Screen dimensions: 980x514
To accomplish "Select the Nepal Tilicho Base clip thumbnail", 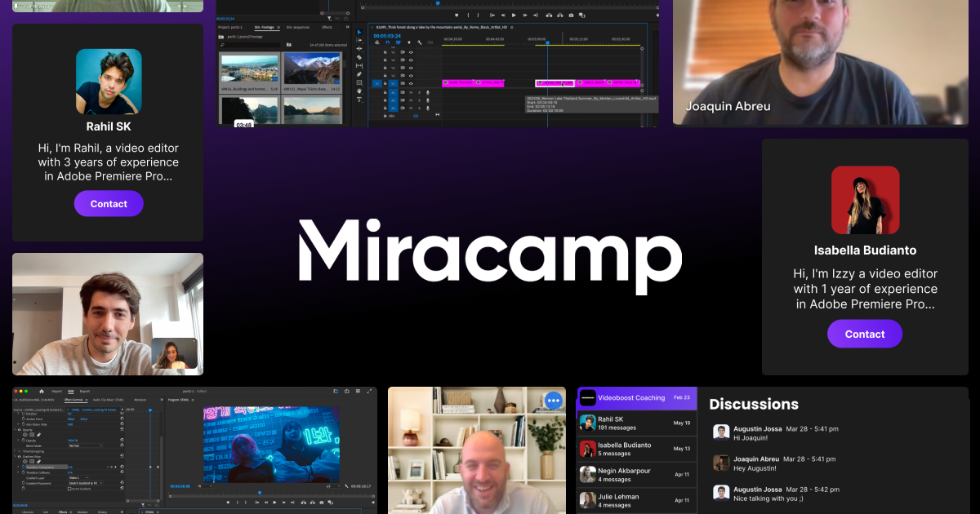I will (312, 69).
